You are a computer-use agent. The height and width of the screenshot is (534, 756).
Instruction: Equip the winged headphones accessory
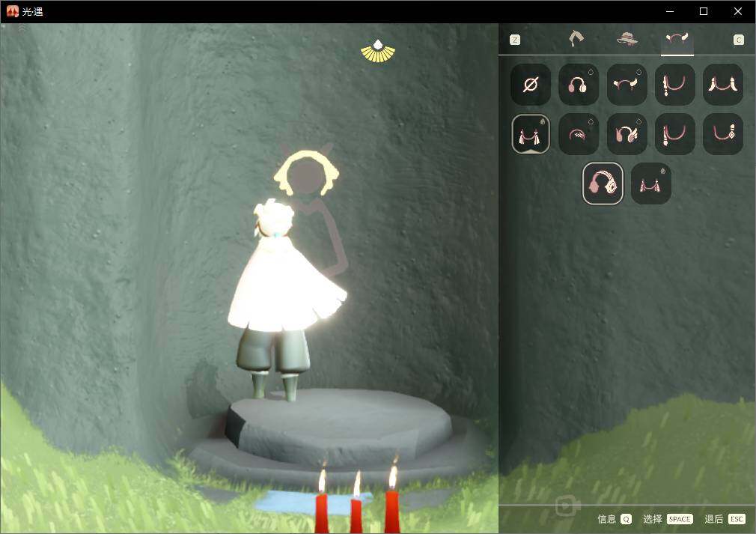[627, 134]
